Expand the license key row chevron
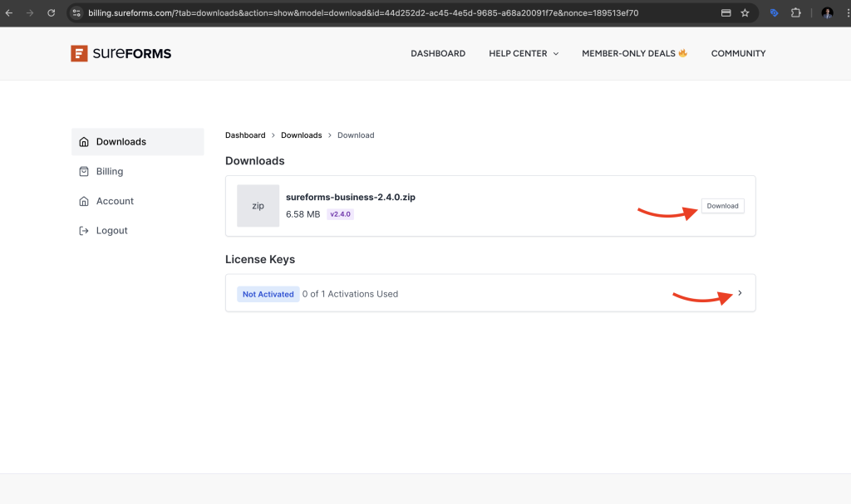Screen dimensions: 851x504 (x=740, y=293)
